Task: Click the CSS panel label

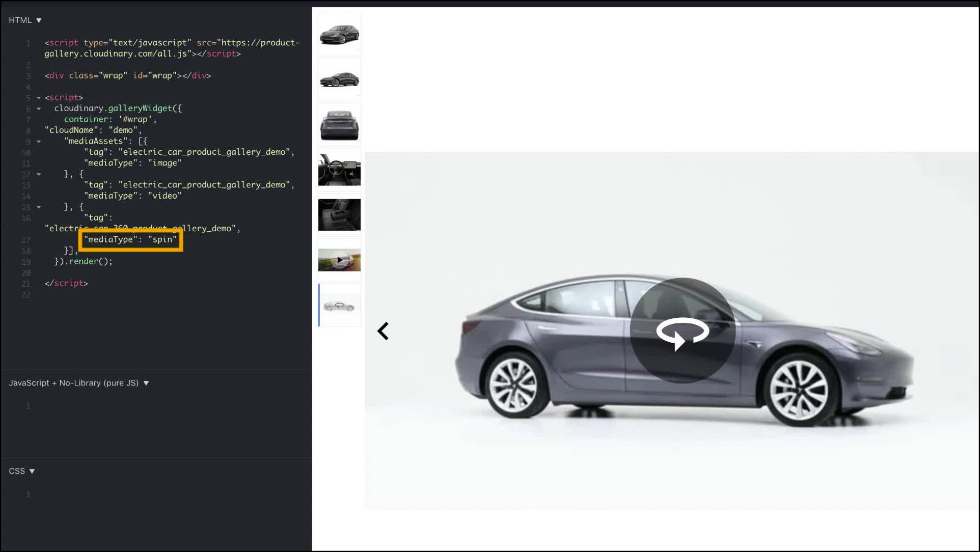Action: click(x=17, y=471)
